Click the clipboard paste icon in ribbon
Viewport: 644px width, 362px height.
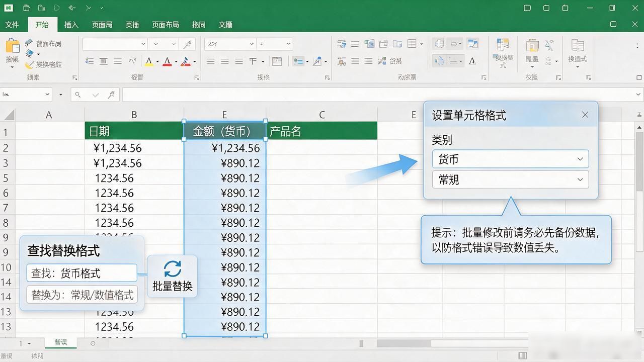(x=13, y=45)
